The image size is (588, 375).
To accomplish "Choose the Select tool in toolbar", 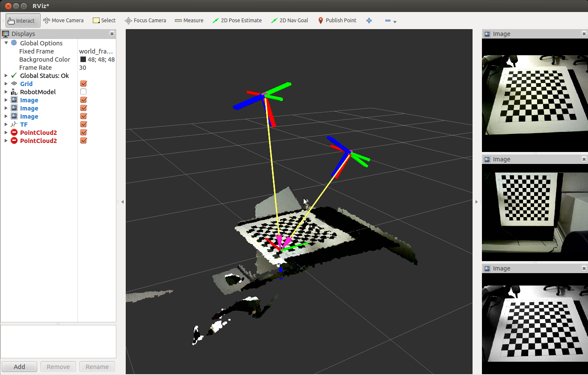I will coord(104,21).
